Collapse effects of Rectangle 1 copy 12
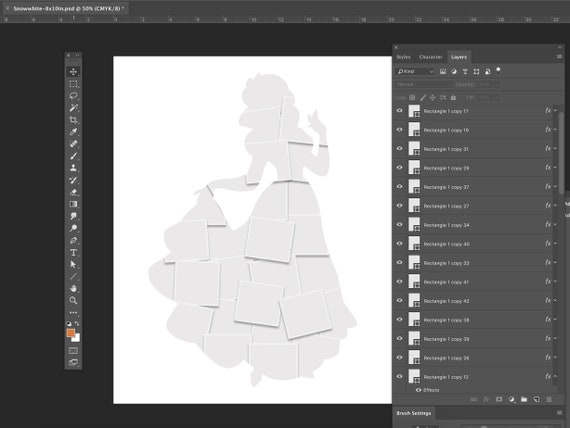Image resolution: width=570 pixels, height=428 pixels. pyautogui.click(x=555, y=377)
